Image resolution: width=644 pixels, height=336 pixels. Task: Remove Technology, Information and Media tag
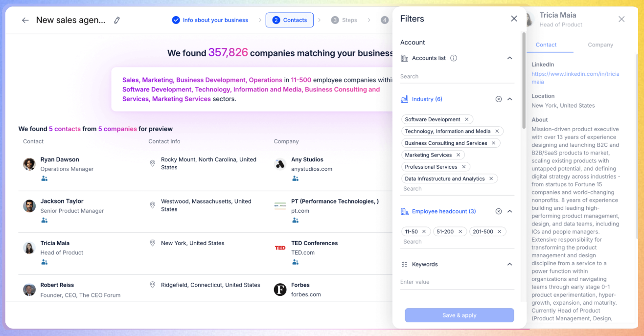(497, 131)
